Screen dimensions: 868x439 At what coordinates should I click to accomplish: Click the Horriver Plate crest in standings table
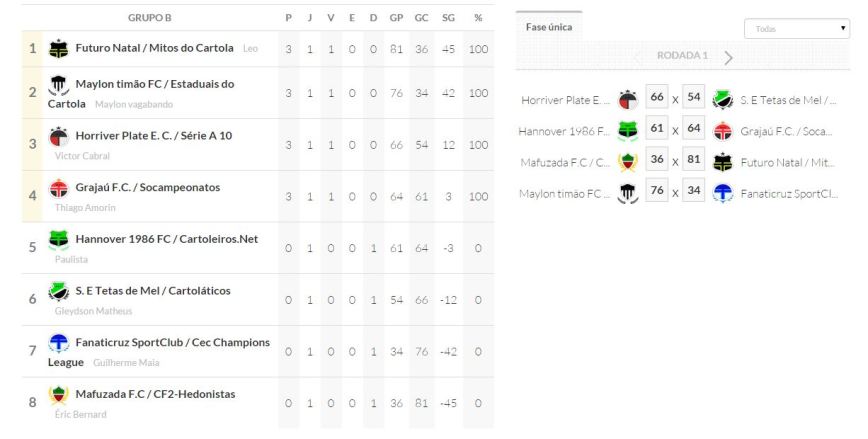click(59, 136)
